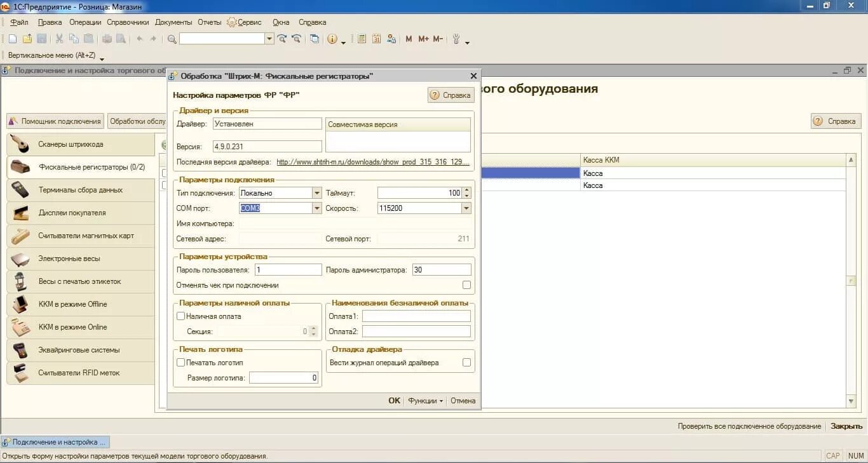Toggle Вести журнал операций драйвера checkbox

tap(467, 363)
